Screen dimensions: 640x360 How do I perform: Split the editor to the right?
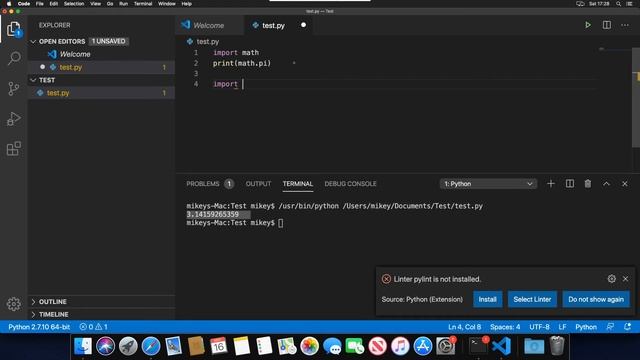pyautogui.click(x=607, y=25)
